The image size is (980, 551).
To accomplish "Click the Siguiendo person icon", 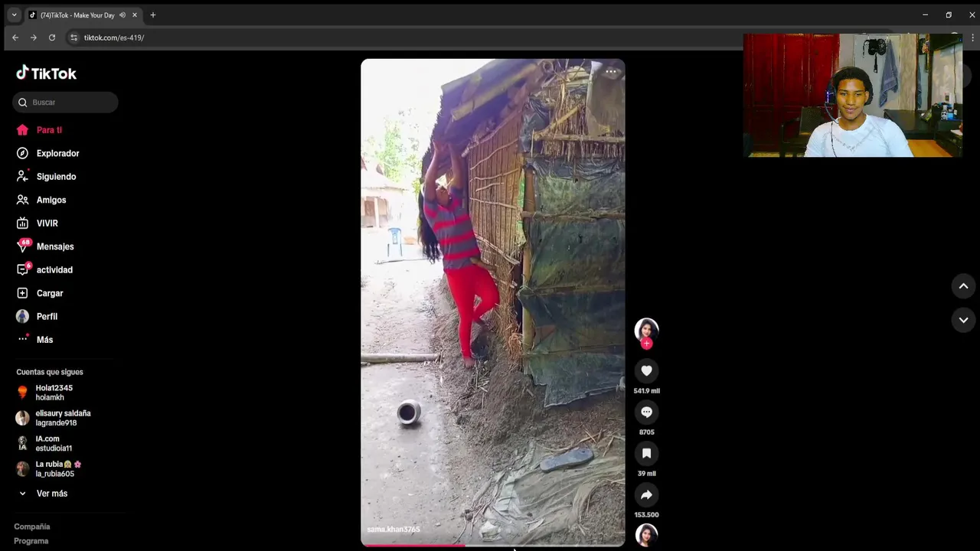I will point(22,176).
